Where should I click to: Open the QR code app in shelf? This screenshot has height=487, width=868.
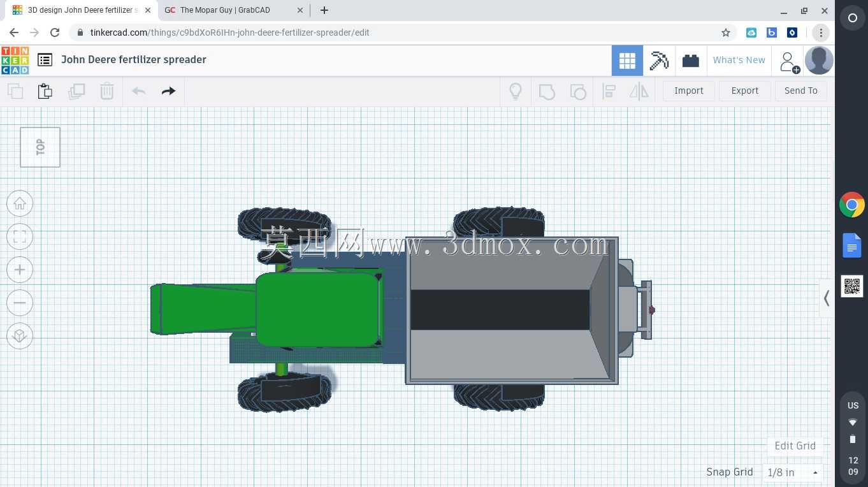tap(852, 286)
